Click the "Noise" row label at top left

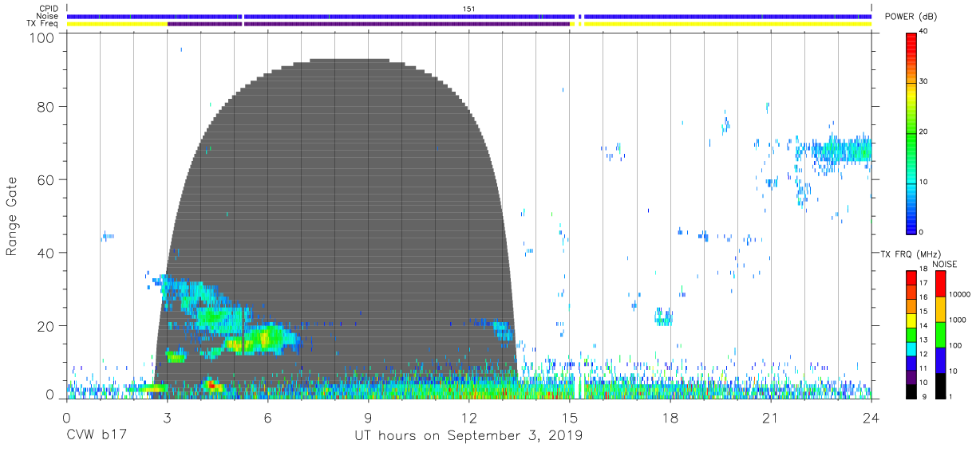(49, 16)
